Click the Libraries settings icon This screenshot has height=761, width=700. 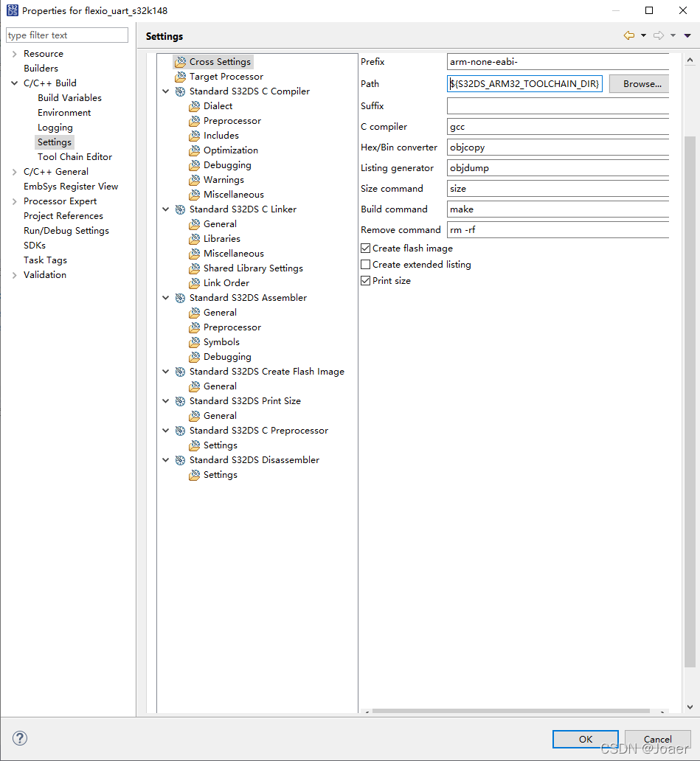pos(194,239)
